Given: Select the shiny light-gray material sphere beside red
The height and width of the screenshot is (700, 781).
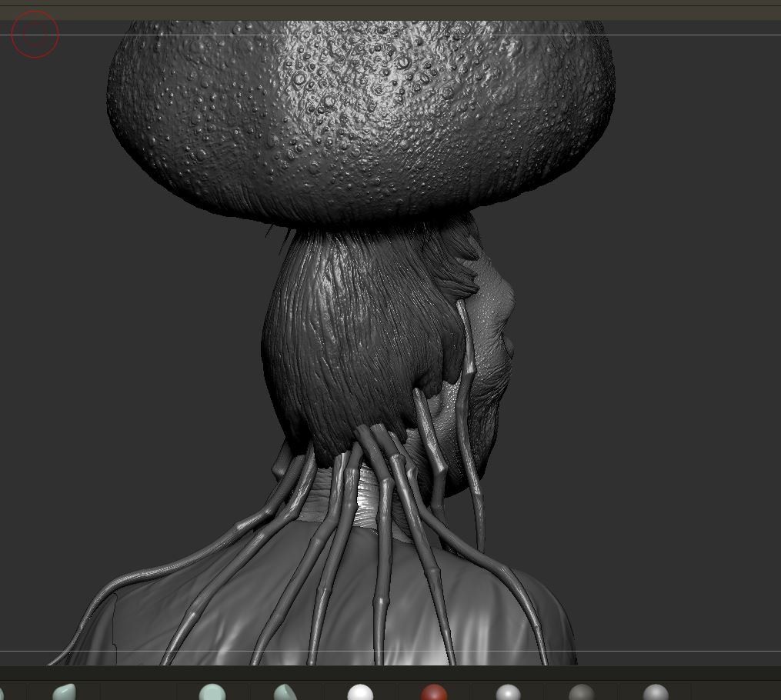Looking at the screenshot, I should (x=508, y=692).
